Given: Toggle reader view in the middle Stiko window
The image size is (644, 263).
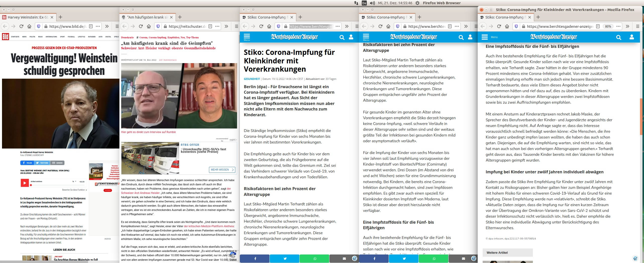Looking at the screenshot, I should point(450,26).
